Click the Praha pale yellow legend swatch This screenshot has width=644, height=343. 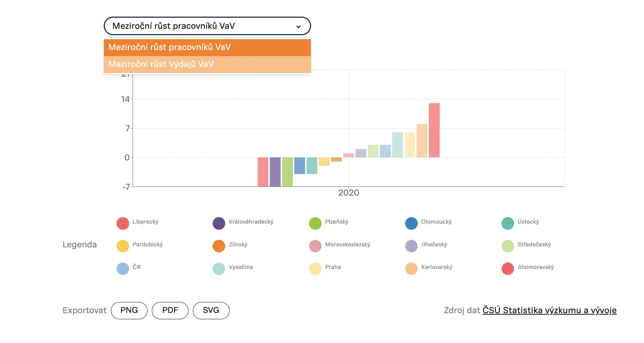pyautogui.click(x=315, y=269)
